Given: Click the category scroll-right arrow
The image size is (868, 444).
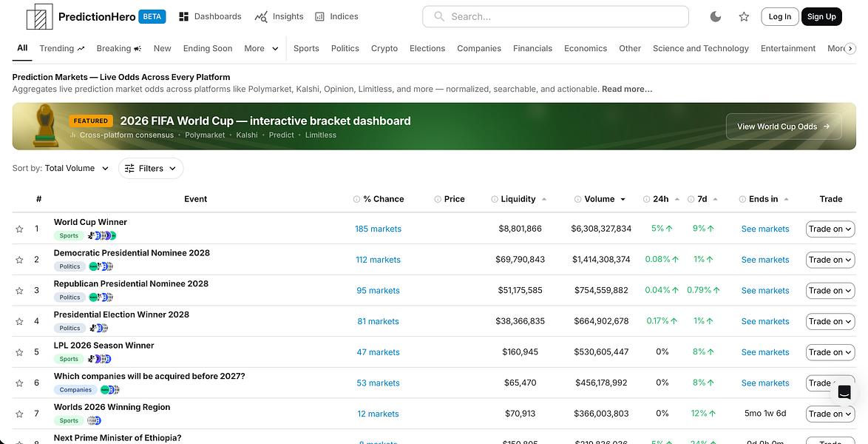Looking at the screenshot, I should (851, 49).
